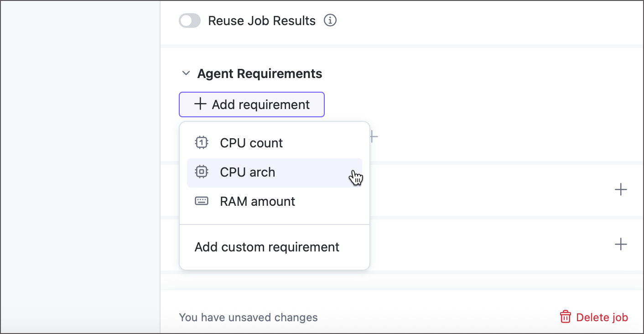Choose Add custom requirement menu entry
Screen dimensions: 644x334
tap(267, 247)
